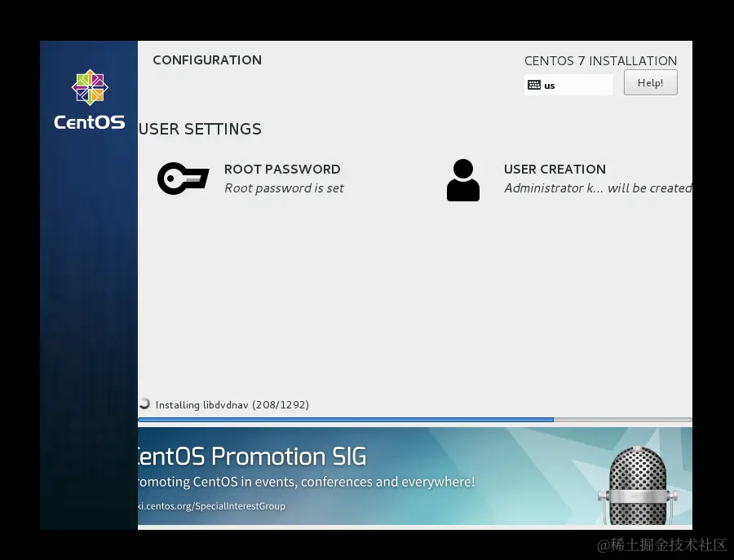Viewport: 734px width, 560px height.
Task: Click the Help! button
Action: click(650, 83)
